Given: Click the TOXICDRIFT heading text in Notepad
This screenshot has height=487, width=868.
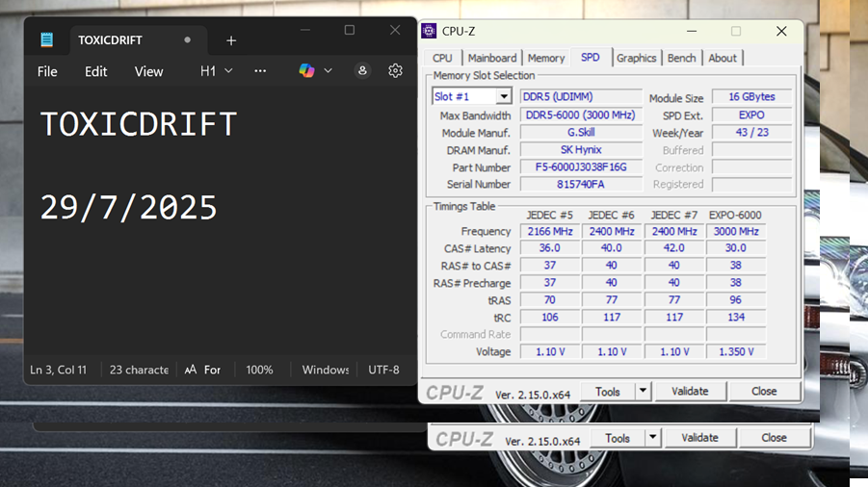Looking at the screenshot, I should 139,124.
